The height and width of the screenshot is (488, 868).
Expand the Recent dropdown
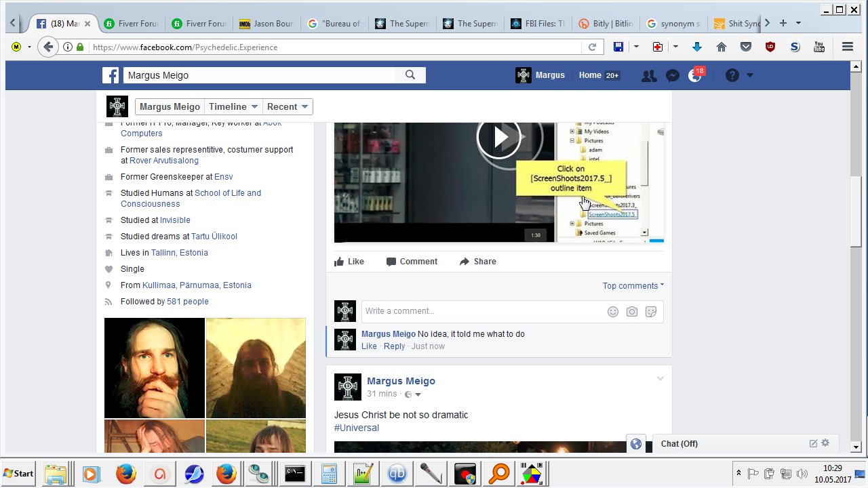tap(288, 106)
